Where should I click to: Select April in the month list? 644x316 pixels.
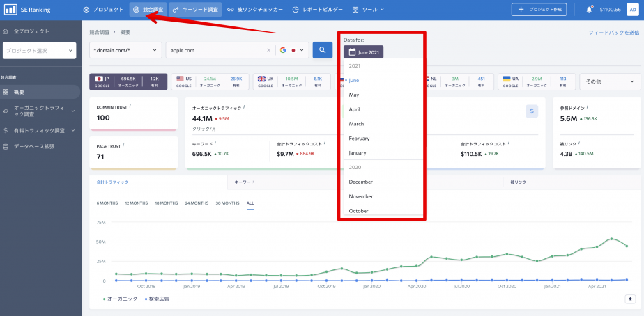pos(355,109)
